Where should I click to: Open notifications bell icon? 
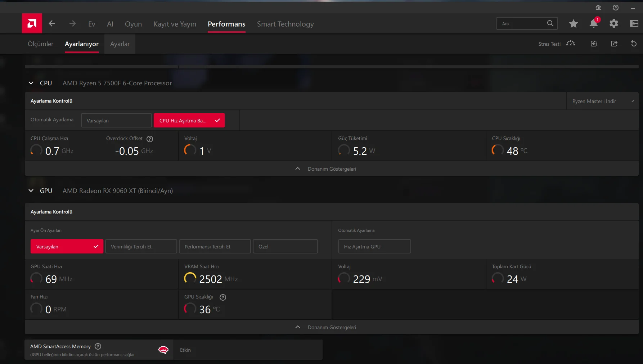coord(594,23)
